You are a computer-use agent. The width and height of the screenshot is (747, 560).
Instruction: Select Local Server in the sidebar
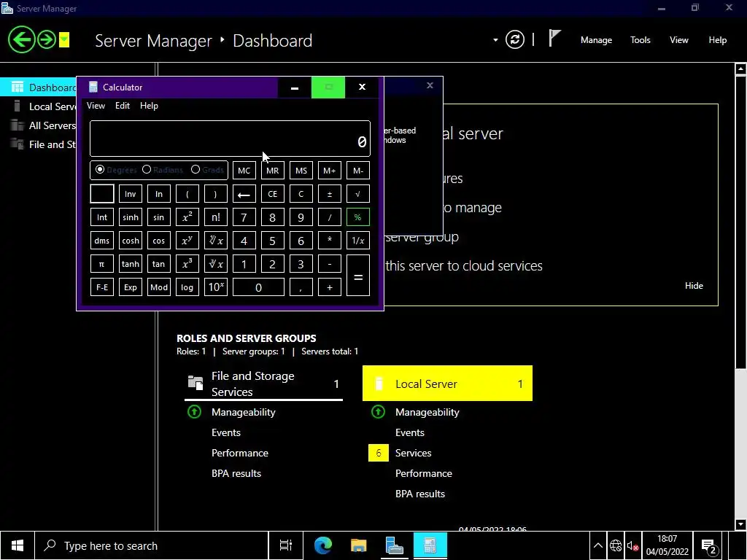[x=39, y=106]
